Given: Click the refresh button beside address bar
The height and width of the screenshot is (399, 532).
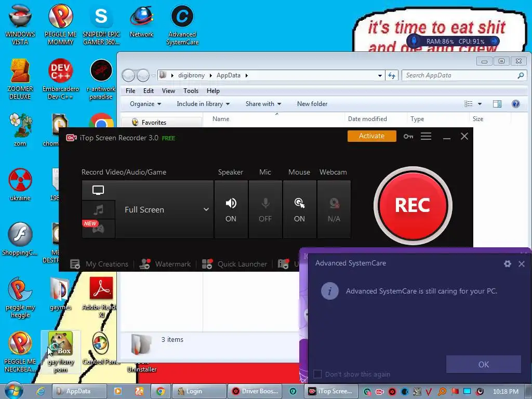Looking at the screenshot, I should tap(392, 76).
